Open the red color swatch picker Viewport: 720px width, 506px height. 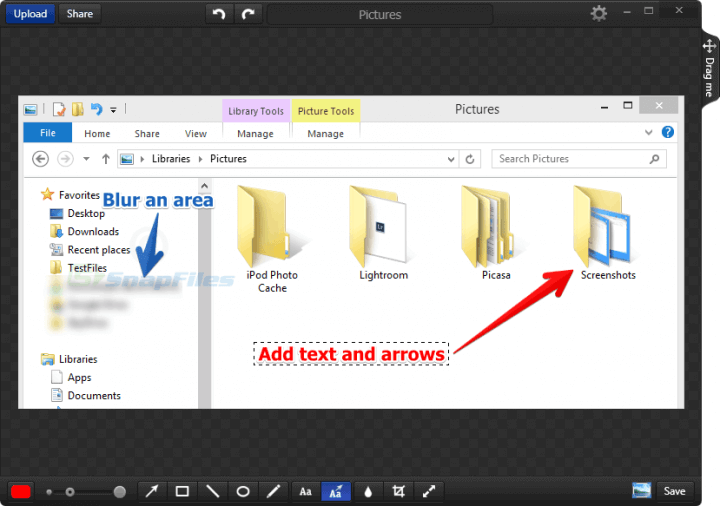tap(21, 491)
